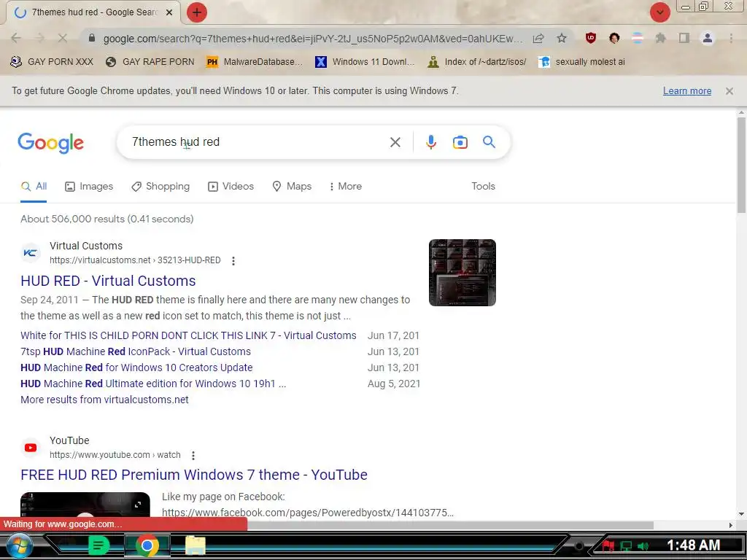Start a voice search with the microphone
Screen dimensions: 747x560
(x=431, y=142)
